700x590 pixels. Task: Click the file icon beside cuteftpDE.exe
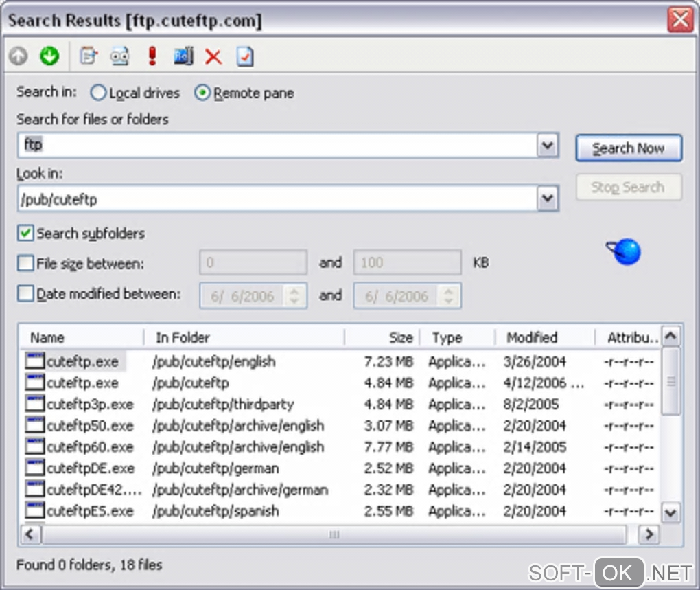(35, 468)
